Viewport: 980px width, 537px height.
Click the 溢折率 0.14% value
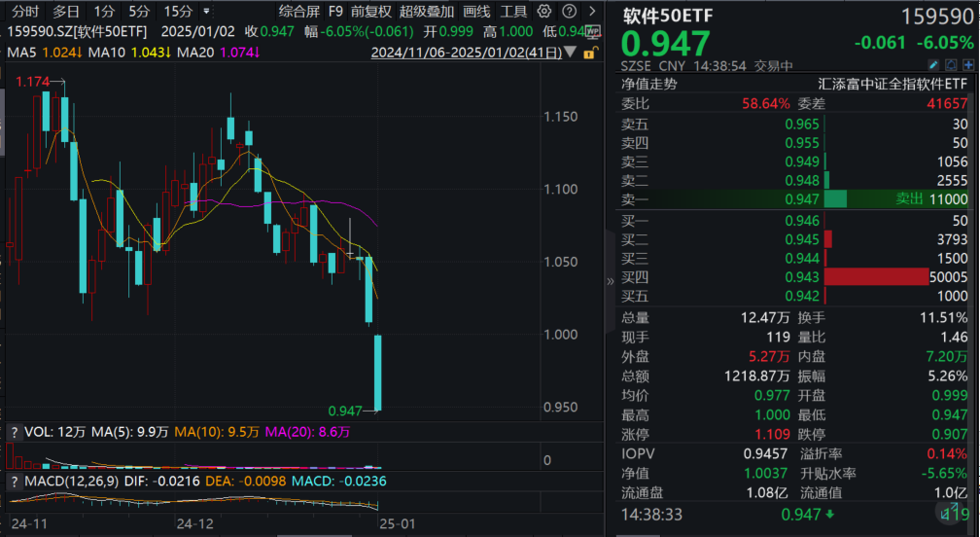pos(946,453)
